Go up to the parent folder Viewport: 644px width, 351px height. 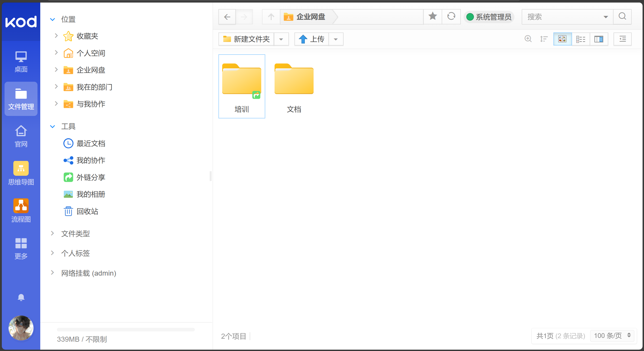coord(271,17)
